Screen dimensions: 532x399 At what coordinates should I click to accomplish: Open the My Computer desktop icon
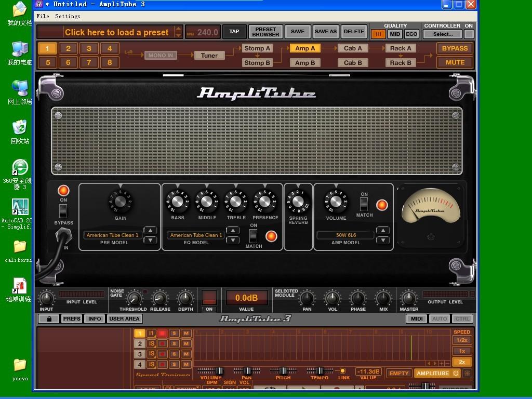click(20, 53)
